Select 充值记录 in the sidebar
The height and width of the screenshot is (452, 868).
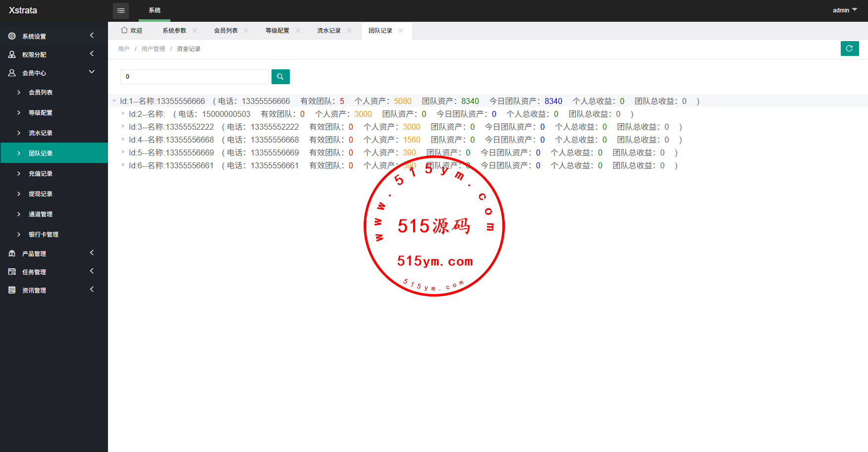(x=41, y=174)
